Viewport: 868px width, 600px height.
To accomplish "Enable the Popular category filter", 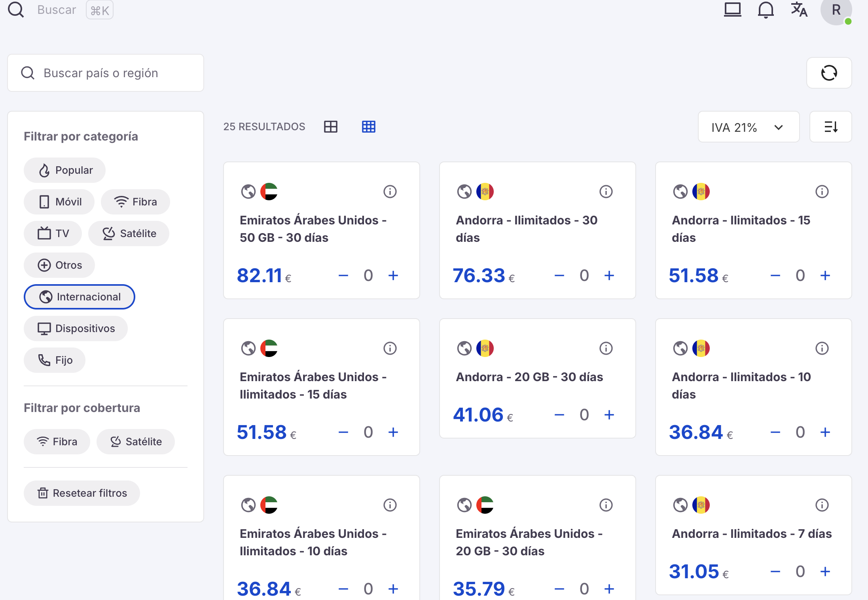I will 65,170.
